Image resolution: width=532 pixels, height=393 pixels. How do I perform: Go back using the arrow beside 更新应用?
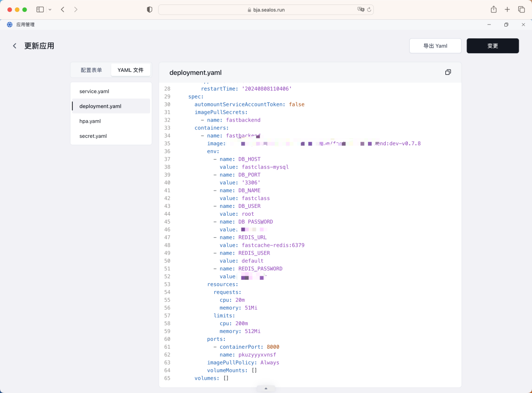click(15, 46)
